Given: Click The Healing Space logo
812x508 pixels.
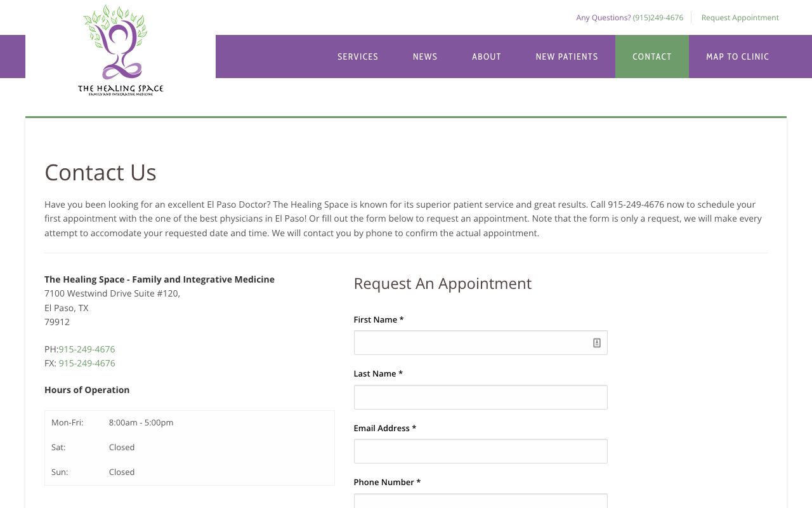Looking at the screenshot, I should coord(121,51).
